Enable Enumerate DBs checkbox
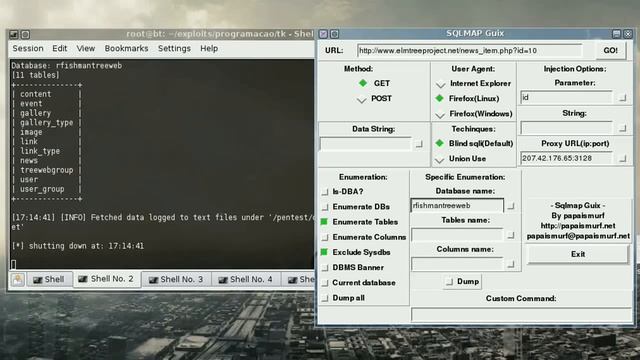The width and height of the screenshot is (640, 360). pyautogui.click(x=325, y=207)
